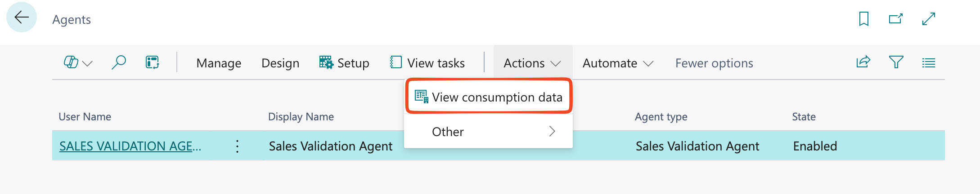Open View tasks
980x194 pixels.
point(427,63)
